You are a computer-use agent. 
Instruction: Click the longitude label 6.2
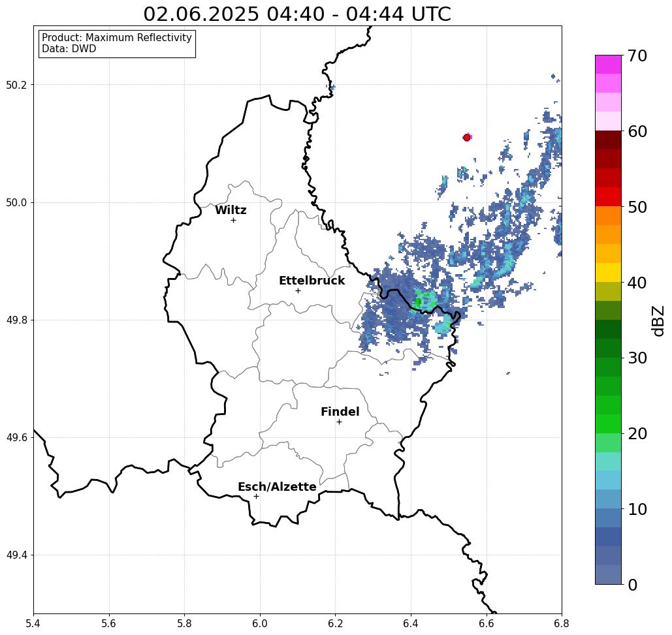click(335, 623)
